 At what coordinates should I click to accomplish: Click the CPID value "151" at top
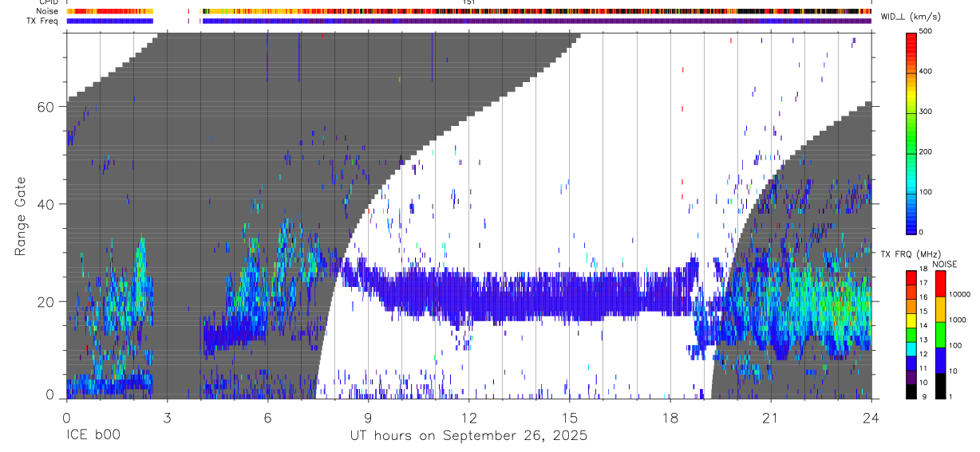point(469,3)
